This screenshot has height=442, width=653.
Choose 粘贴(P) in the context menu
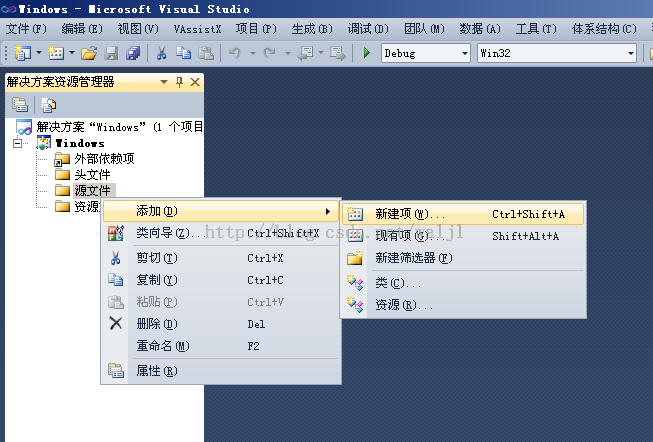221,302
